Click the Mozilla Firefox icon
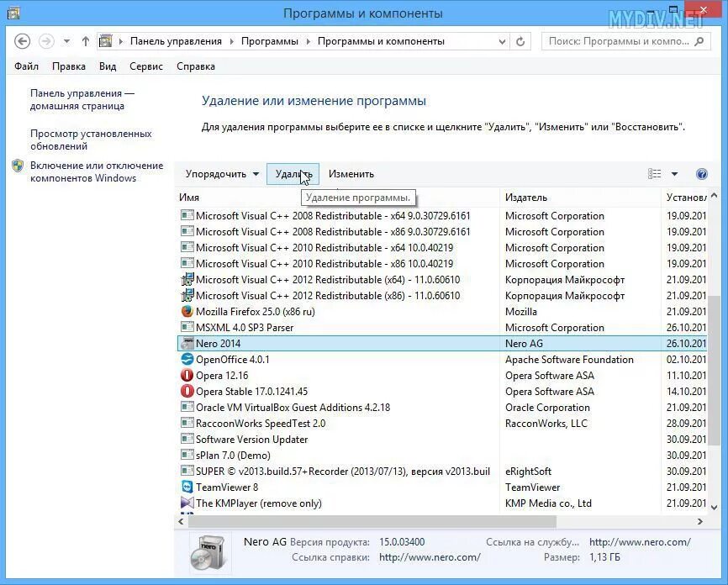This screenshot has height=585, width=728. (187, 311)
